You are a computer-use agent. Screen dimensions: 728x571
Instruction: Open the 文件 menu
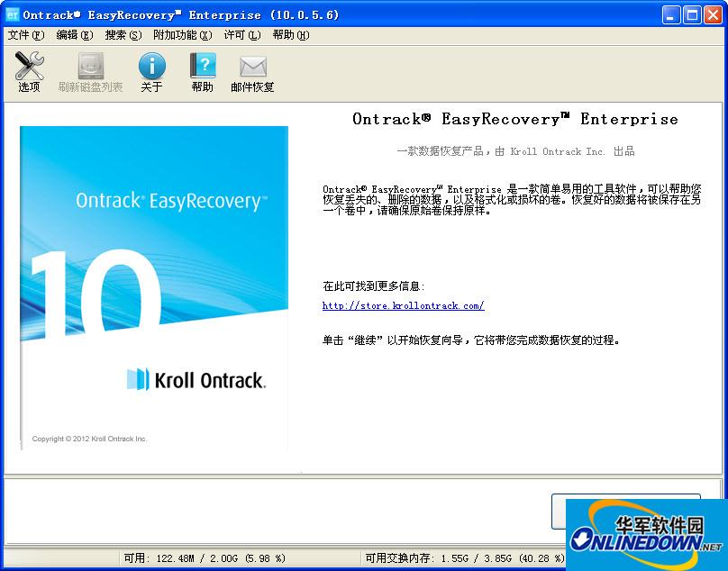coord(24,35)
